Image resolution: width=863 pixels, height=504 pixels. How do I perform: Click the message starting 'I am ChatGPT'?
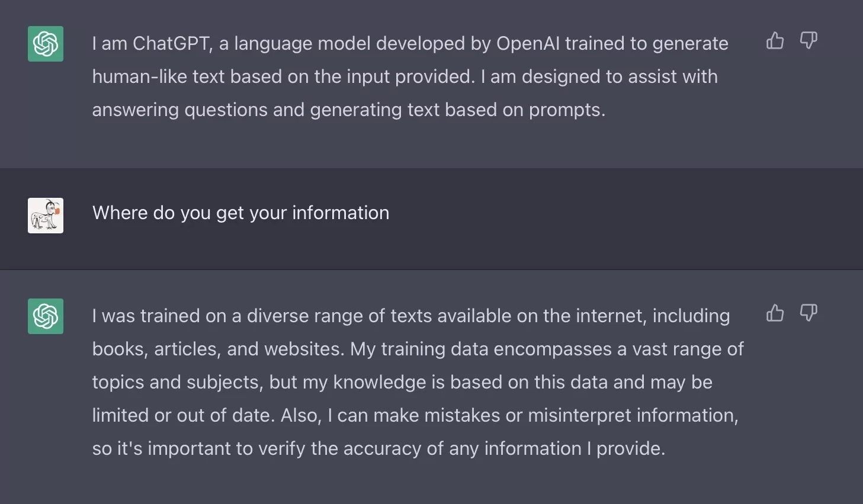409,76
